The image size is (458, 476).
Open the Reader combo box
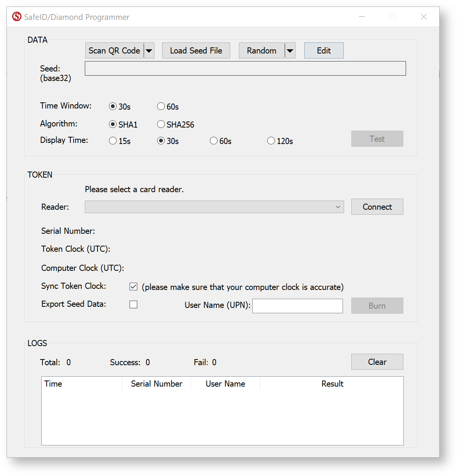pos(214,207)
